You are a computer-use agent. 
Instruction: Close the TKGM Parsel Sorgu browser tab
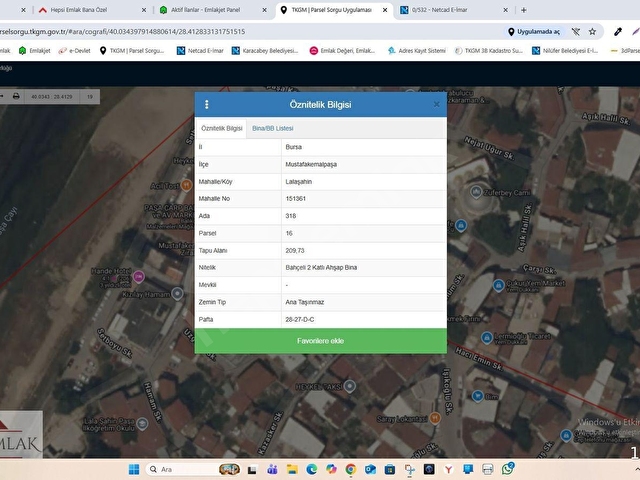click(385, 10)
